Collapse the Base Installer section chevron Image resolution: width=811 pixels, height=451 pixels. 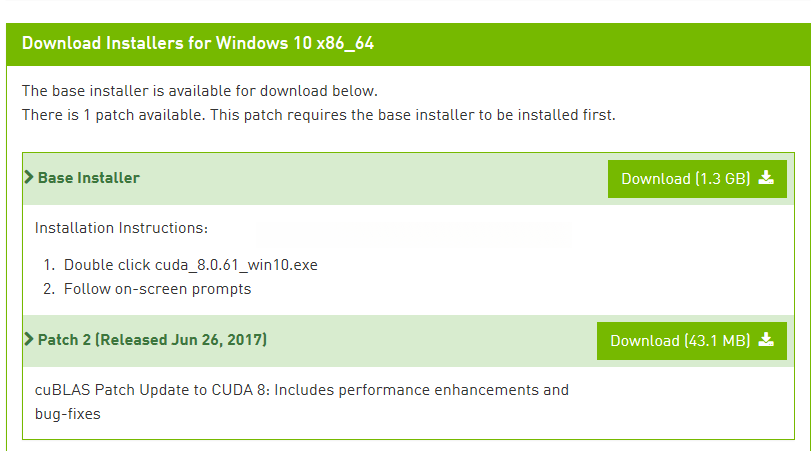tap(29, 178)
